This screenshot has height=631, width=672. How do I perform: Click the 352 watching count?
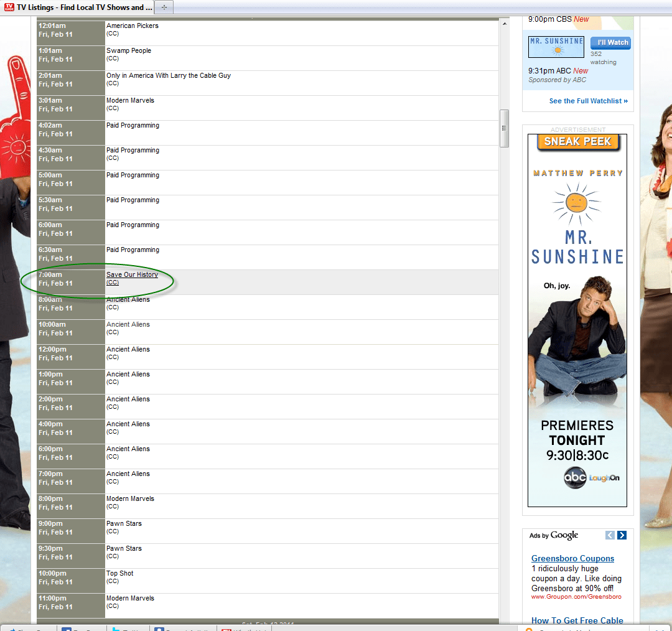[603, 58]
